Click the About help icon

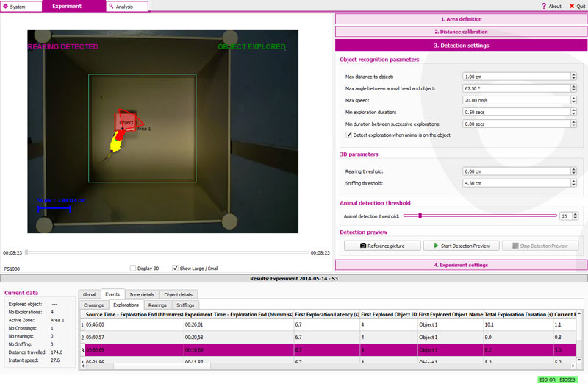coord(544,6)
